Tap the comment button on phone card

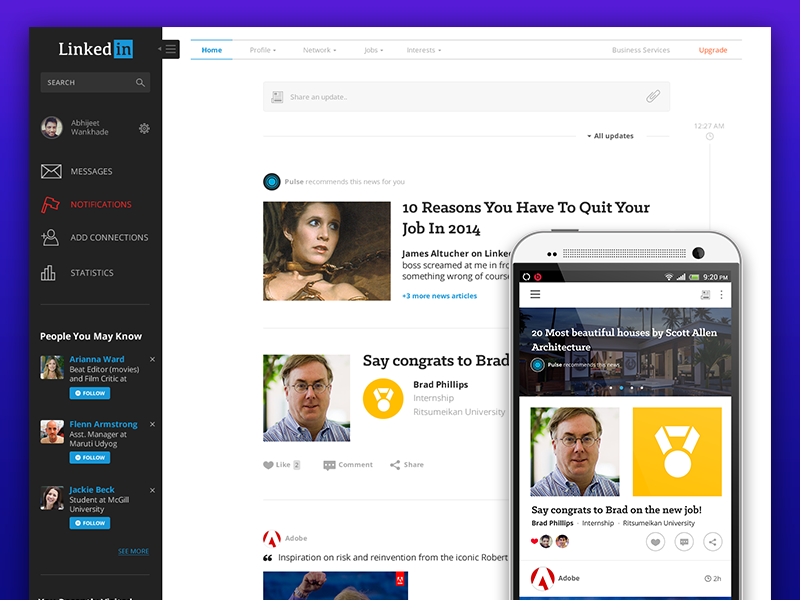[684, 542]
